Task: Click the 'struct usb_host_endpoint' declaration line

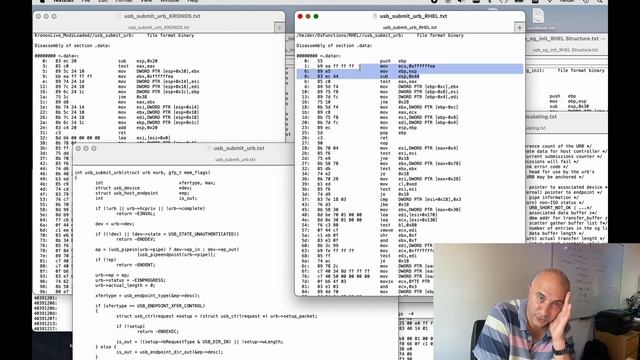Action: (142, 193)
